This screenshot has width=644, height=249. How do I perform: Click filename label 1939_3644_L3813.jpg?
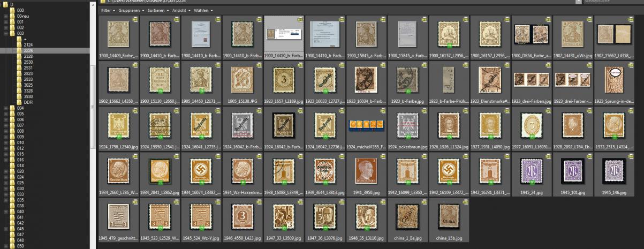324,192
